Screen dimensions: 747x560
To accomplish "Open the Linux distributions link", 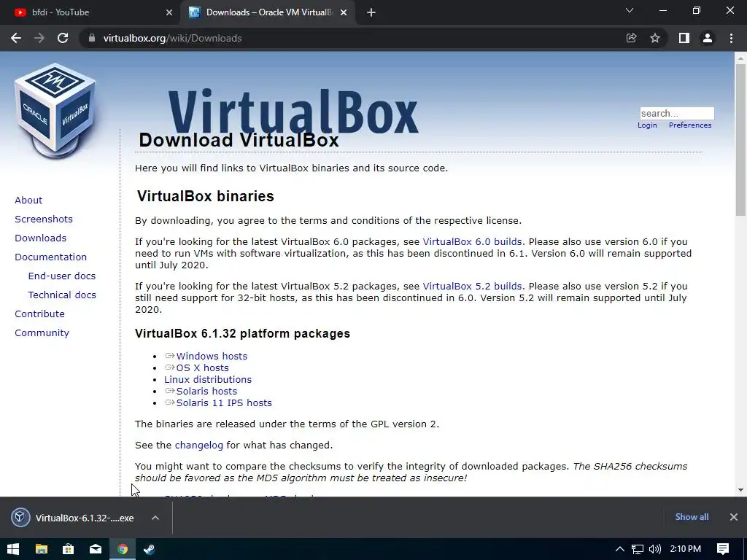I will 208,379.
